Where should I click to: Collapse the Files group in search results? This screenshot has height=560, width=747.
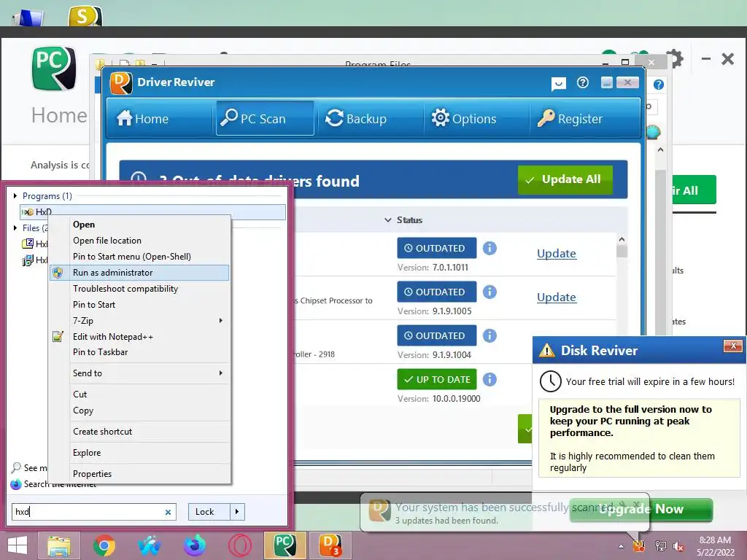15,228
